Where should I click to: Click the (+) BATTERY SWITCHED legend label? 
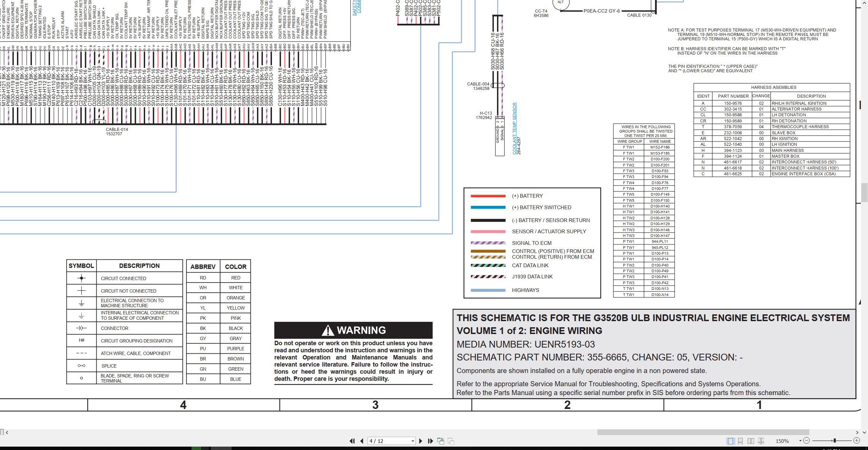coord(541,208)
